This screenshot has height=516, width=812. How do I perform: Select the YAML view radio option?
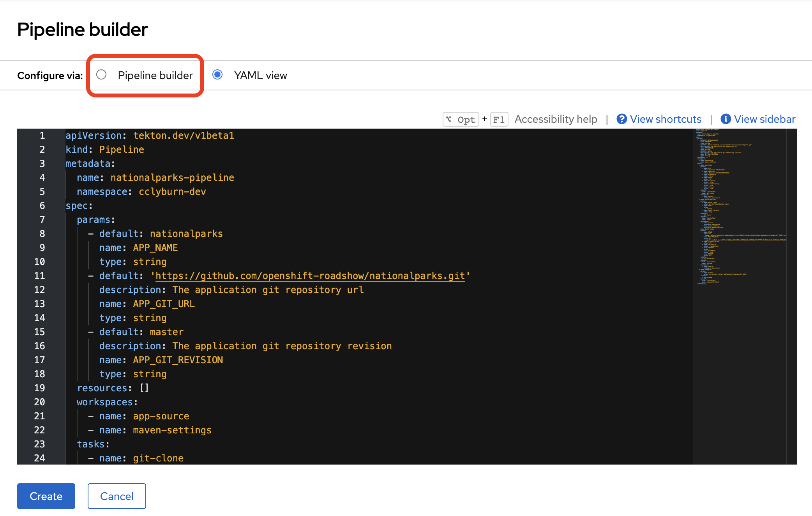tap(217, 74)
